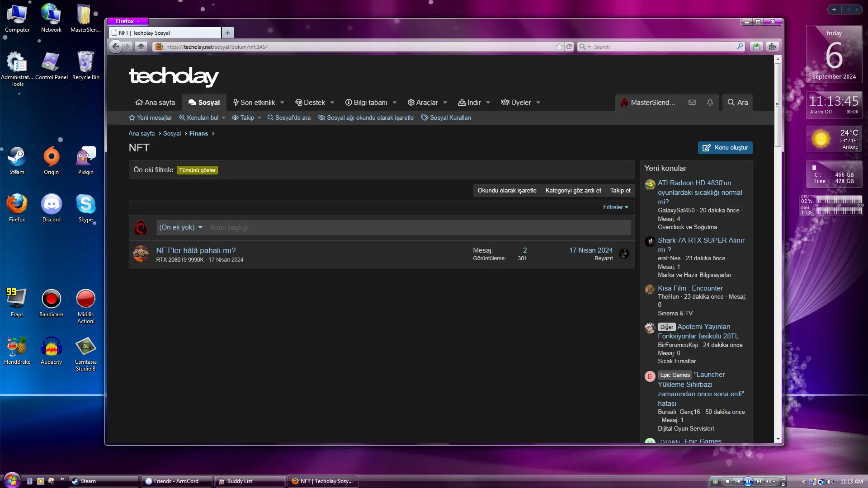Open the Pidgin desktop shortcut
Image resolution: width=868 pixels, height=488 pixels.
click(x=85, y=160)
